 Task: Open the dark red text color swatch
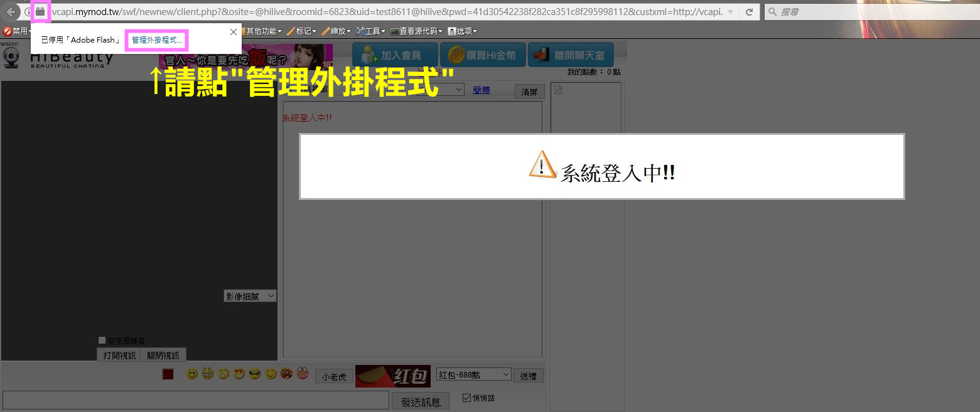[x=168, y=374]
